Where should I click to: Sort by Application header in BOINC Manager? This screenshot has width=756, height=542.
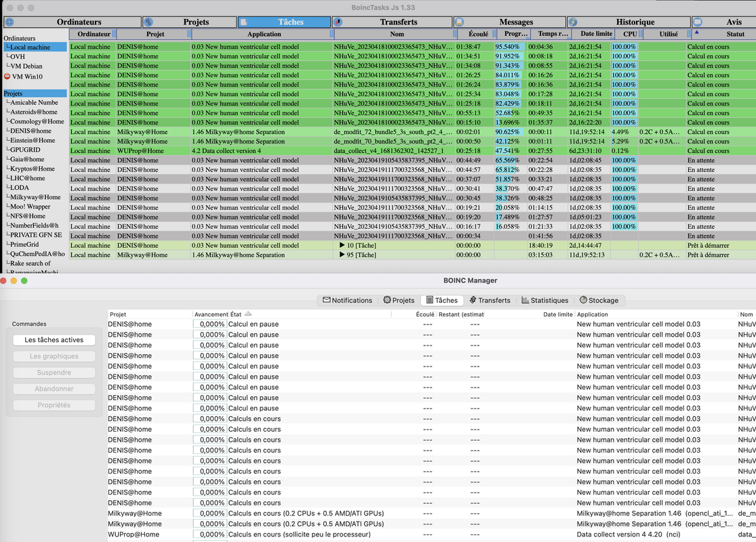(x=593, y=314)
